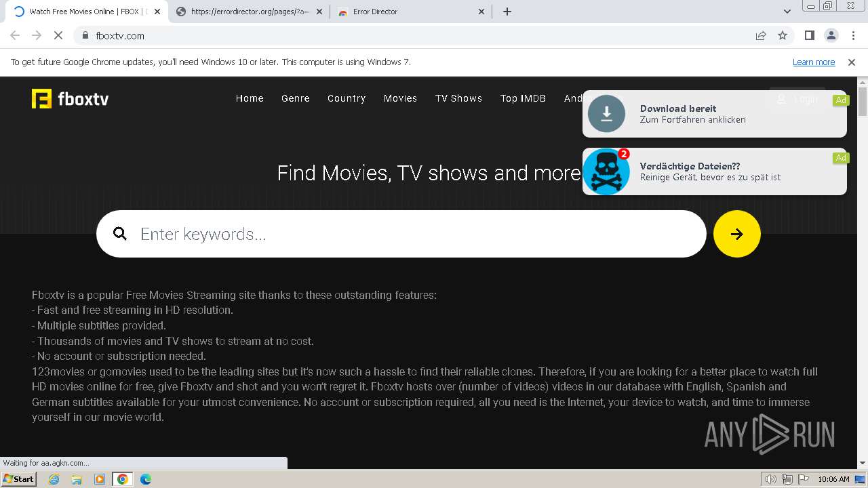This screenshot has height=488, width=868.
Task: Click the Download bereit notification
Action: 715,114
